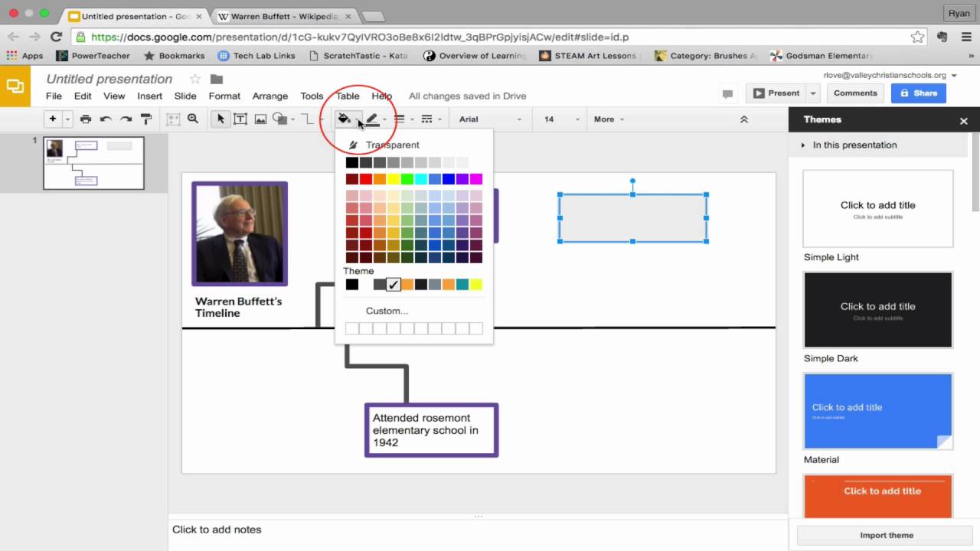This screenshot has height=551, width=980.
Task: Open the View menu
Action: point(114,96)
